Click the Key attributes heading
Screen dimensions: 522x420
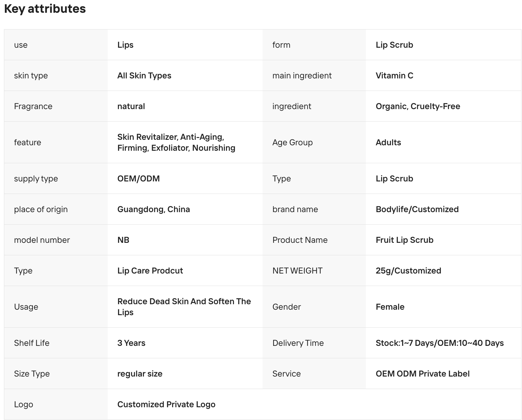tap(45, 9)
